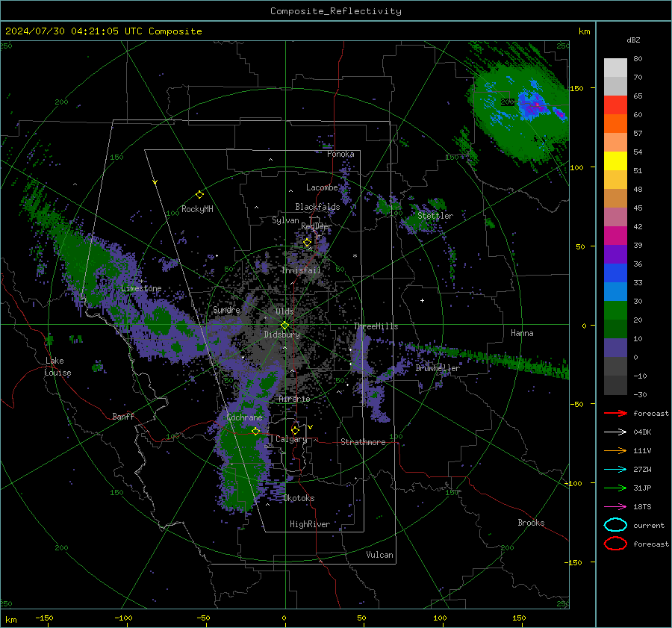Click the Sylvan label
The width and height of the screenshot is (672, 628).
(285, 220)
